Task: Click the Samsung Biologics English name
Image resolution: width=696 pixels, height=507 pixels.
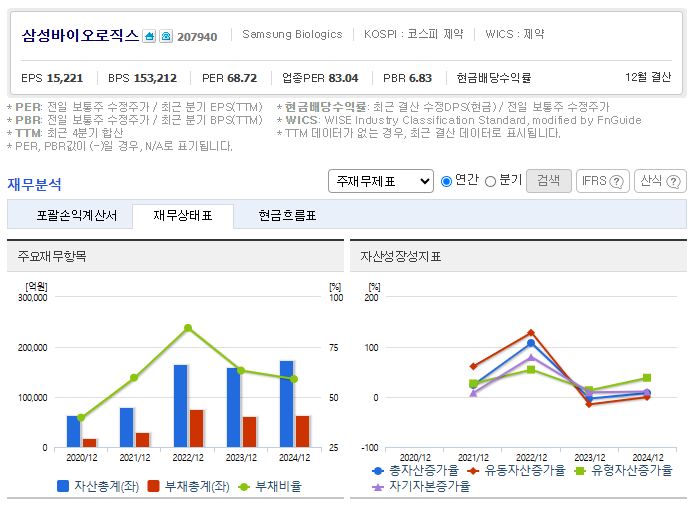Action: (x=292, y=34)
